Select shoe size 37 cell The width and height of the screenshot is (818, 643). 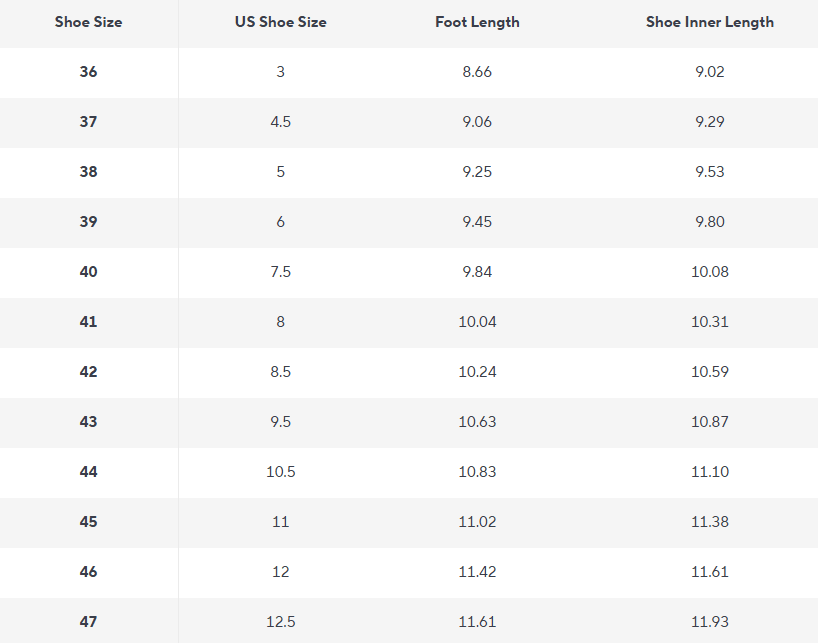pos(88,122)
